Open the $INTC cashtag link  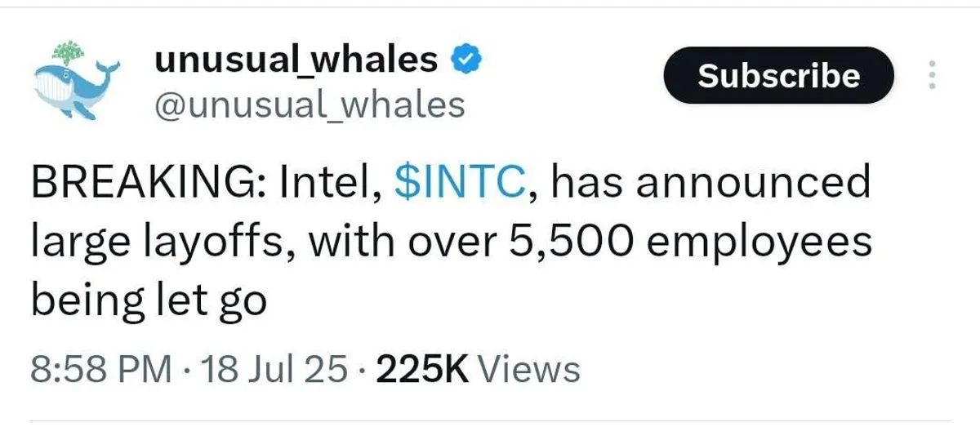tap(458, 183)
